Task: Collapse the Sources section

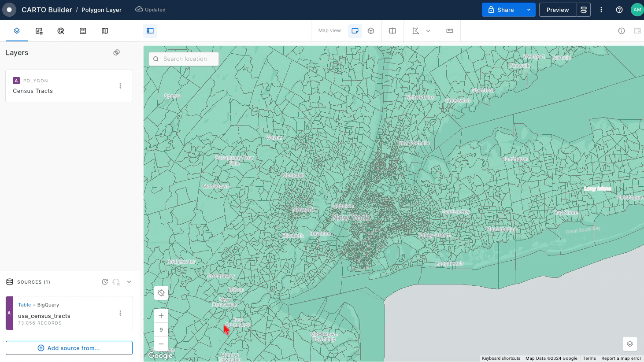Action: [129, 282]
